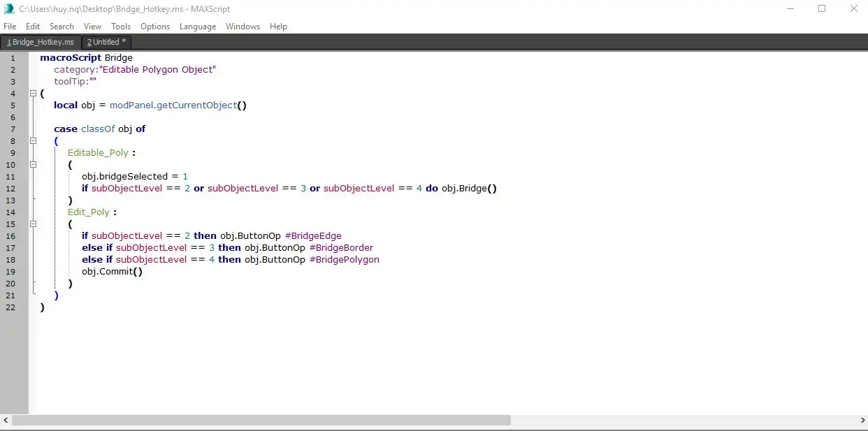Click the horizontal scrollbar thumb

[x=261, y=421]
